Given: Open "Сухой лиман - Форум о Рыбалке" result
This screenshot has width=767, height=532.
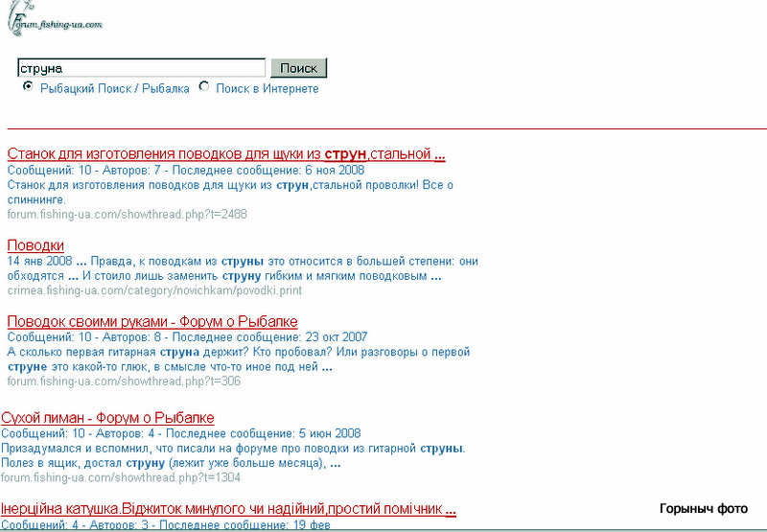Looking at the screenshot, I should point(107,418).
